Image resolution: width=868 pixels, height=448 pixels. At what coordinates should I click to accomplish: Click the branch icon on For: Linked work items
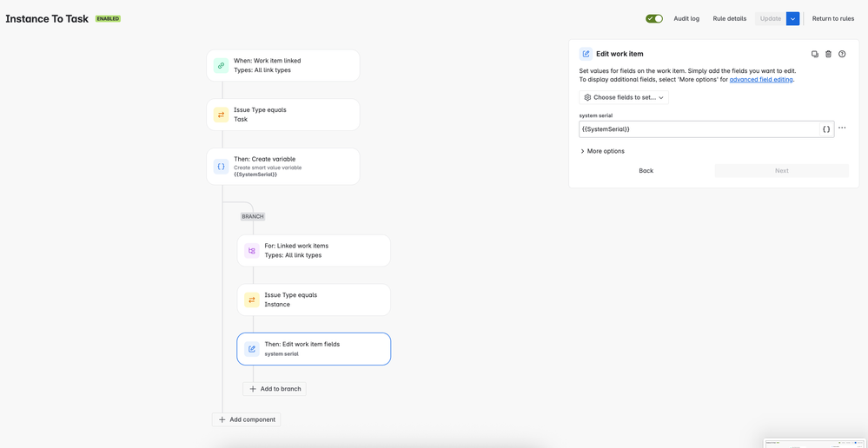click(x=252, y=251)
